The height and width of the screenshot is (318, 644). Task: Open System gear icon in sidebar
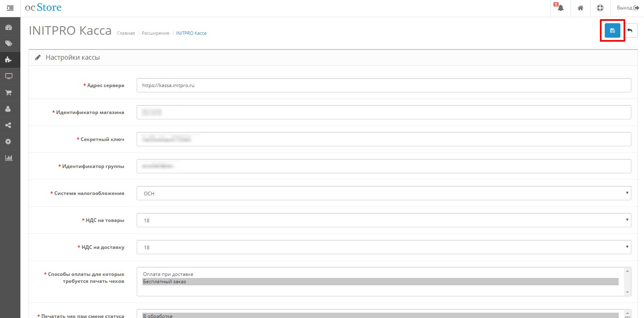coord(9,142)
